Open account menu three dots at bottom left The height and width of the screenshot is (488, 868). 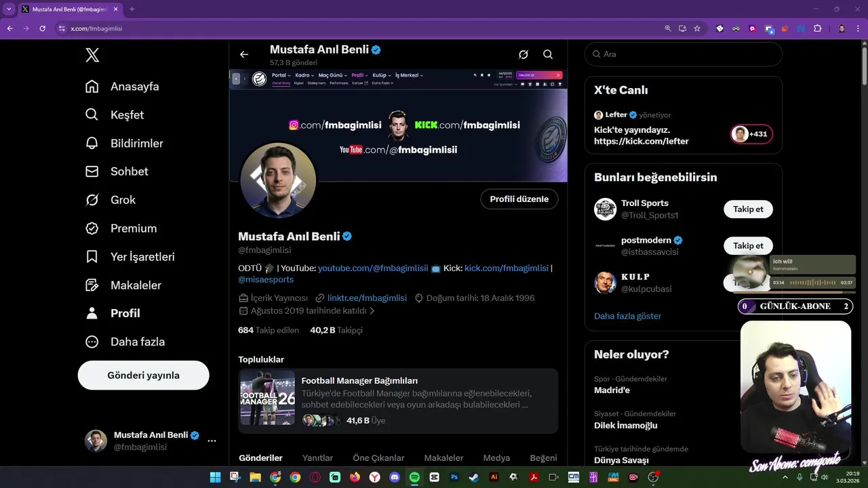212,441
